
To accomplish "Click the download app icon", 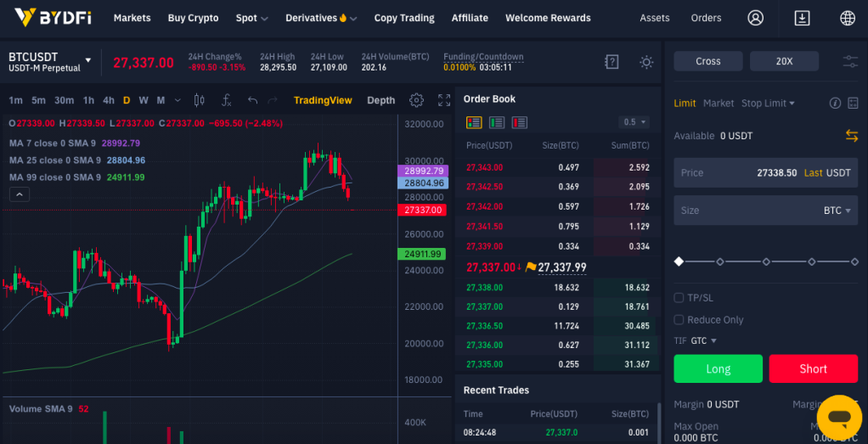I will (x=802, y=18).
